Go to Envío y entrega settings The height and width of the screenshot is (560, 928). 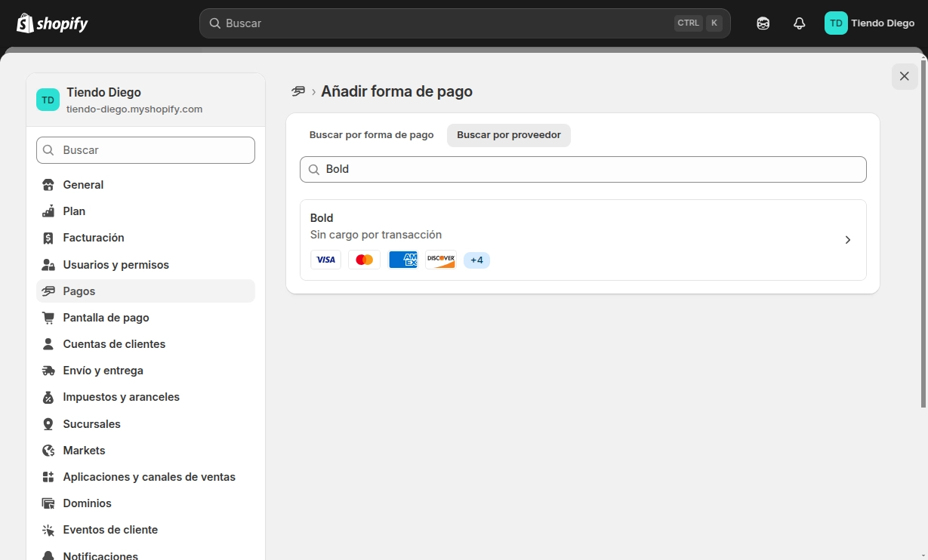point(103,371)
